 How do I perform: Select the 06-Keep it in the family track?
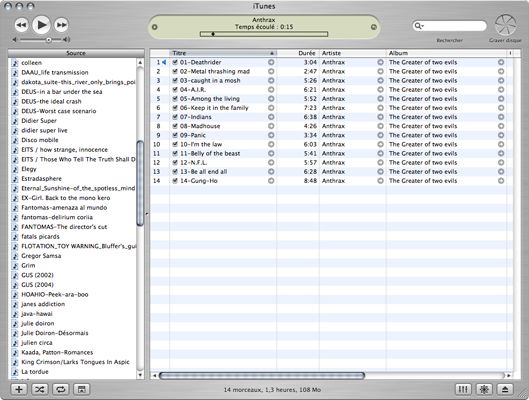[x=331, y=108]
